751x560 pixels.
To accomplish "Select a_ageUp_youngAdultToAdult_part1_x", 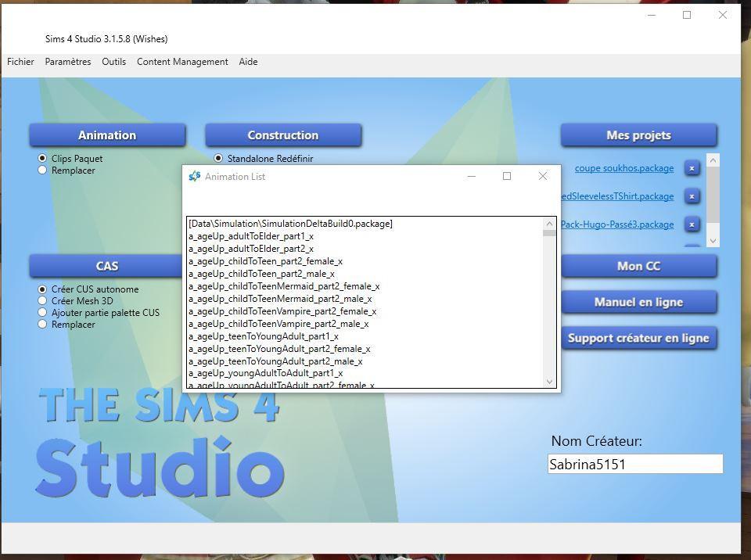I will 365,373.
